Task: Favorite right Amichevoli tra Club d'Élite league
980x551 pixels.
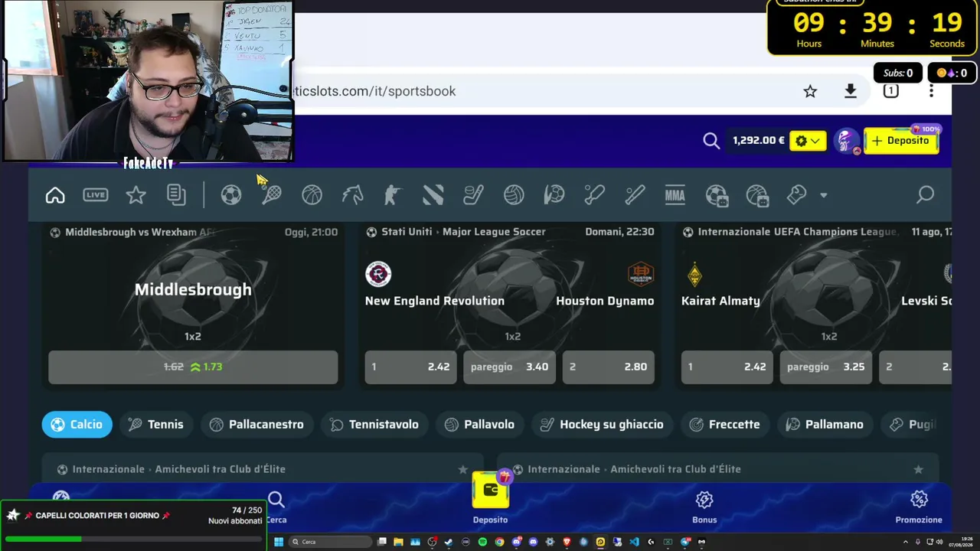Action: [918, 469]
